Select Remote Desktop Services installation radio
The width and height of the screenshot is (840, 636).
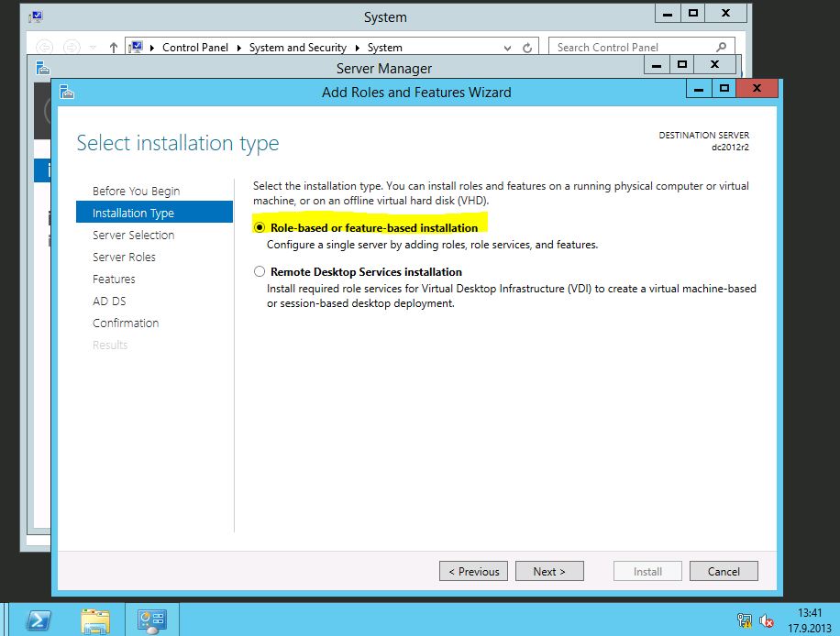click(260, 271)
